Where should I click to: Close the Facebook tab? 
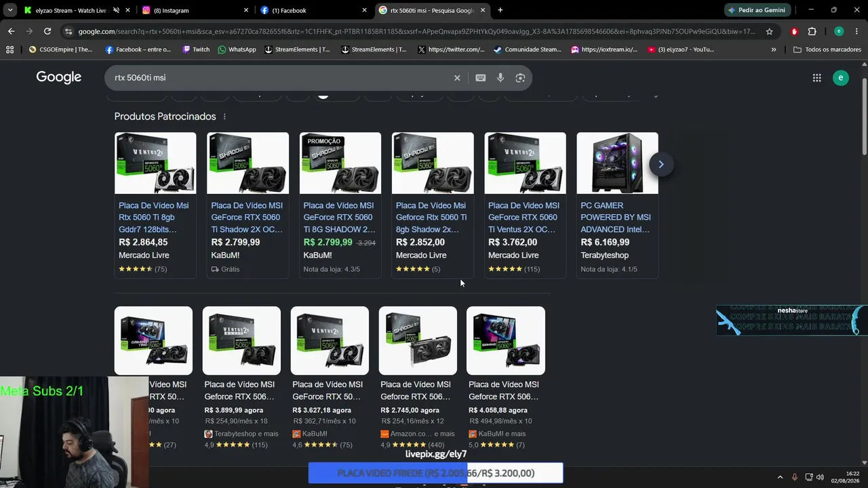click(364, 10)
